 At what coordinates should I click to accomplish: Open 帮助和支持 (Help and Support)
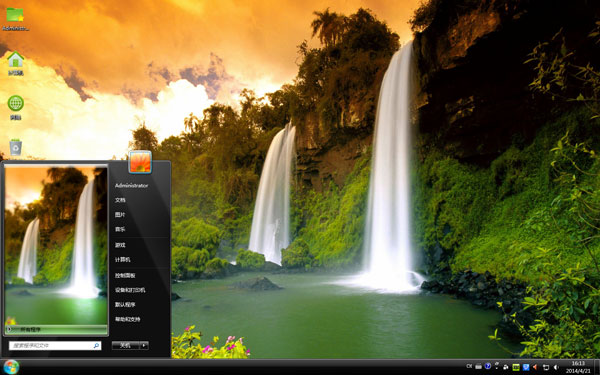(x=127, y=319)
